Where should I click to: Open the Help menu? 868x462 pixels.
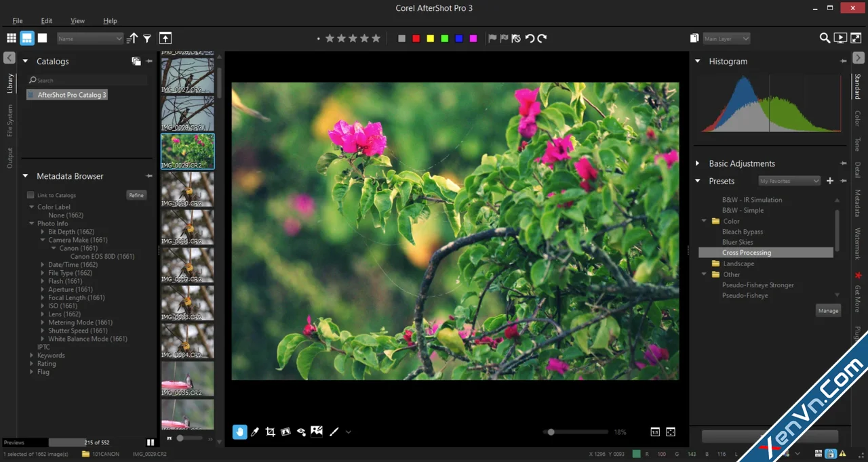pos(110,21)
